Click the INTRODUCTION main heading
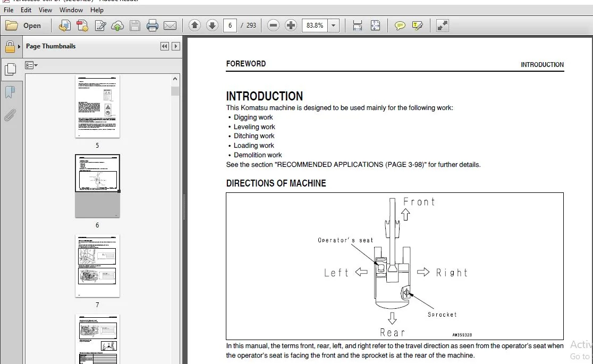593x364 pixels. pyautogui.click(x=265, y=96)
